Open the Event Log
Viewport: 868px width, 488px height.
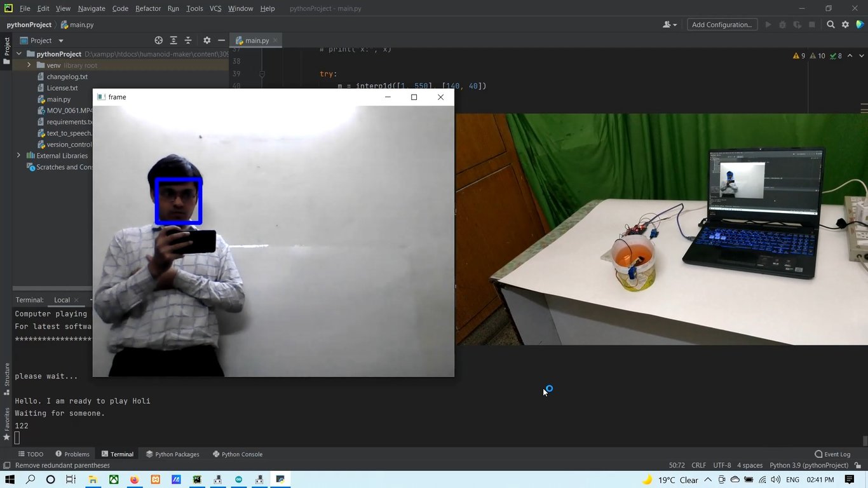[832, 454]
